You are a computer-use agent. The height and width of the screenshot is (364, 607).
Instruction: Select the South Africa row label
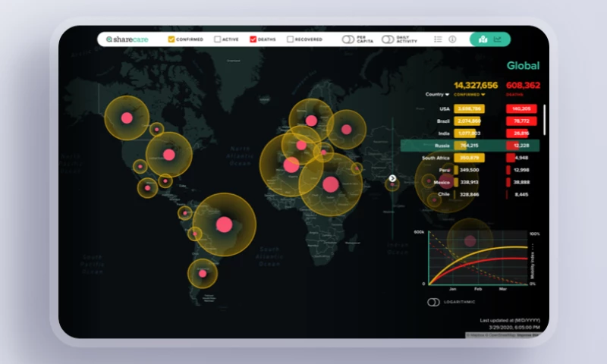[x=436, y=158]
